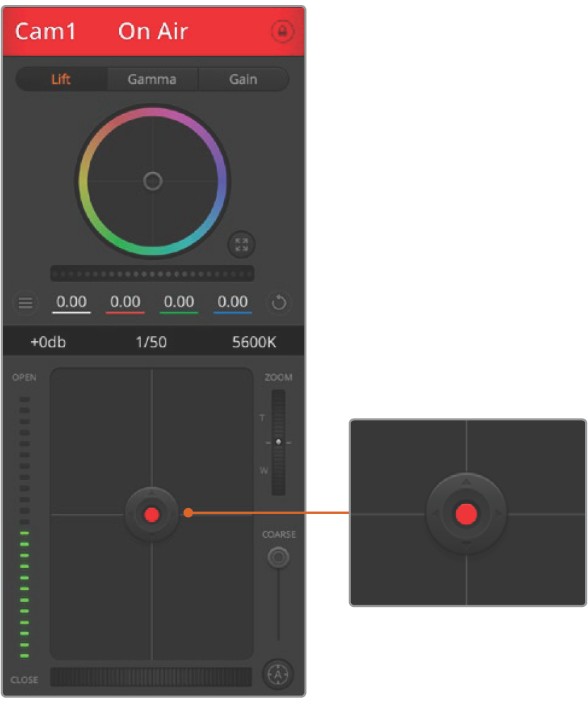The height and width of the screenshot is (702, 588).
Task: Click the red channel value field
Action: [x=125, y=302]
